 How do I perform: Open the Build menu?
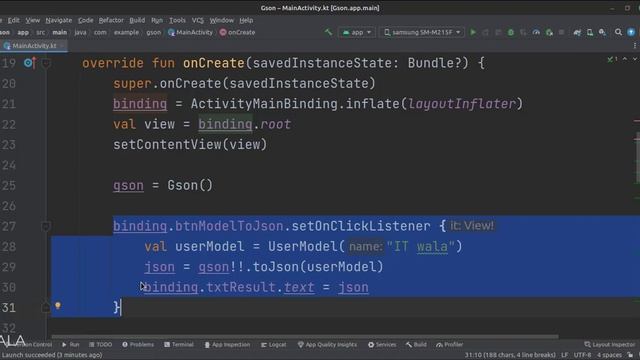tap(137, 20)
